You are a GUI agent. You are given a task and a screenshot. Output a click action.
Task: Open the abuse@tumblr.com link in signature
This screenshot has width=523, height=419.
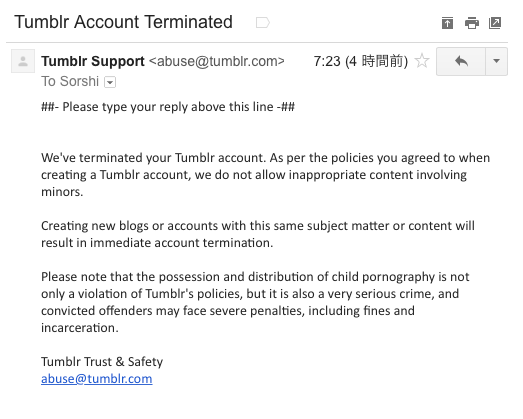(x=97, y=379)
